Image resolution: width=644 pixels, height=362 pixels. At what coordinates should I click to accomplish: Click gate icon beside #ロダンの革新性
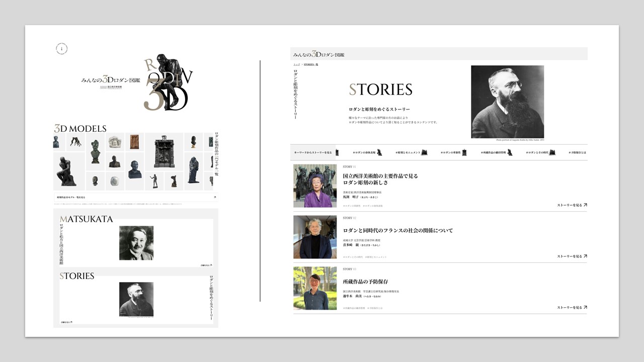pos(464,152)
